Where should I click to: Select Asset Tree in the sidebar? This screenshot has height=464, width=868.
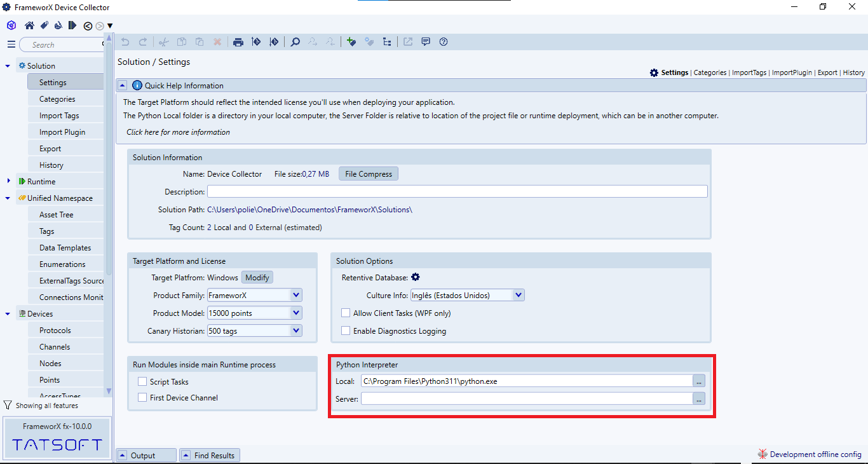[x=57, y=215]
